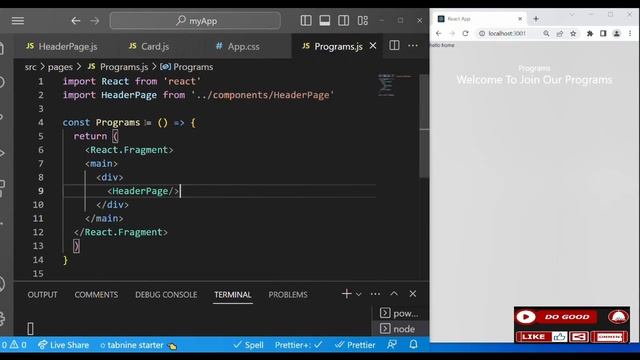640x360 pixels.
Task: Create a new terminal with plus icon
Action: [x=346, y=294]
